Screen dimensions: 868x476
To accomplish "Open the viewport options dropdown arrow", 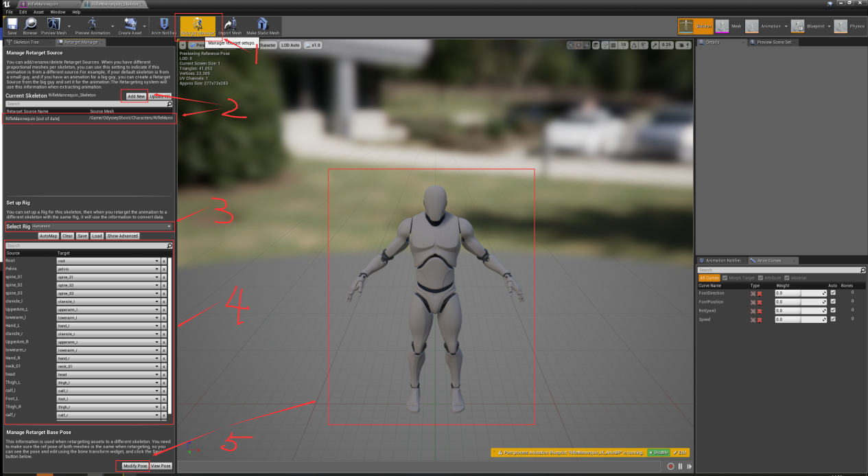I will coord(183,45).
